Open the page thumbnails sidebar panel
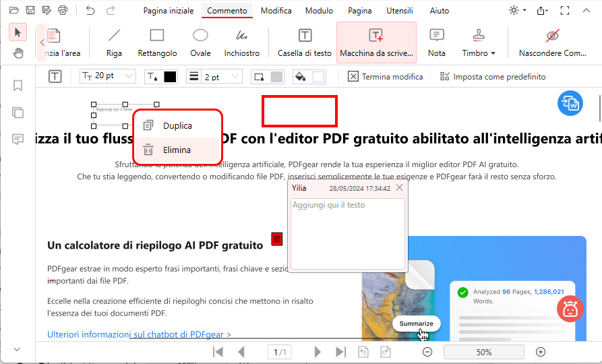The image size is (602, 364). [18, 113]
